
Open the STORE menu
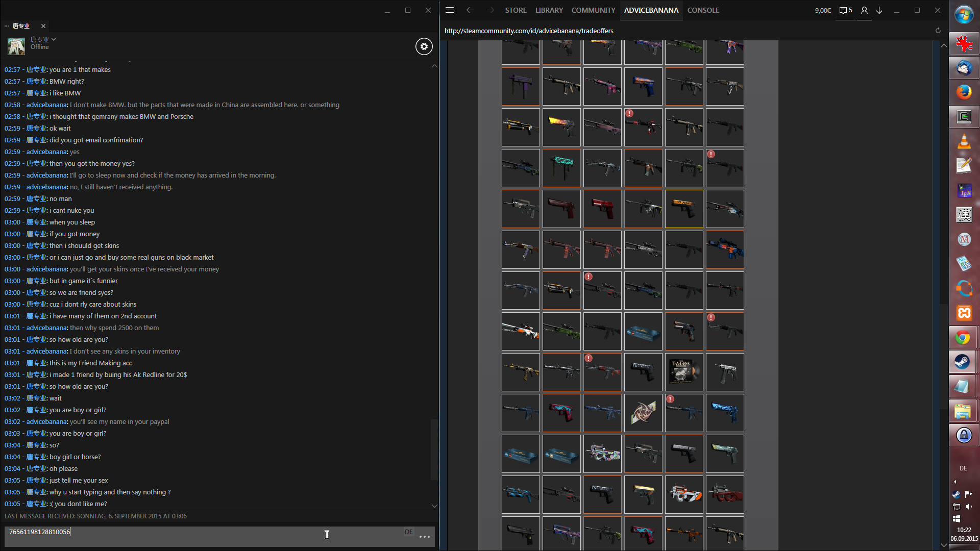click(516, 10)
